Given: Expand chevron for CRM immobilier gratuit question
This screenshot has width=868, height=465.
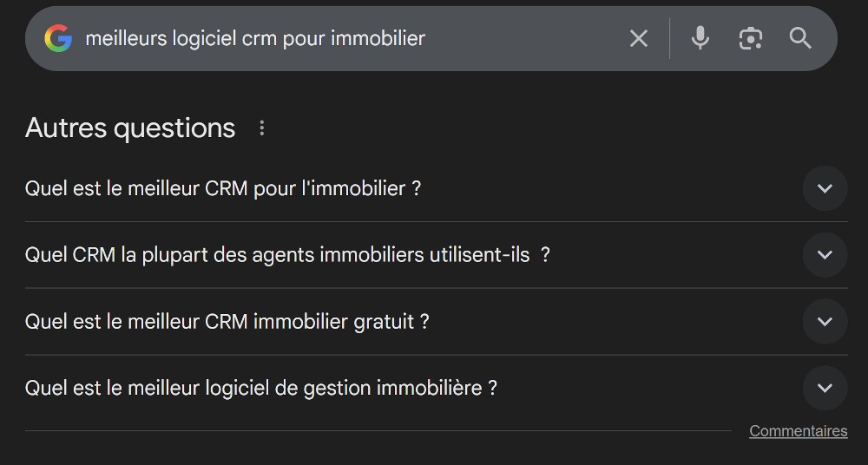Looking at the screenshot, I should [825, 322].
